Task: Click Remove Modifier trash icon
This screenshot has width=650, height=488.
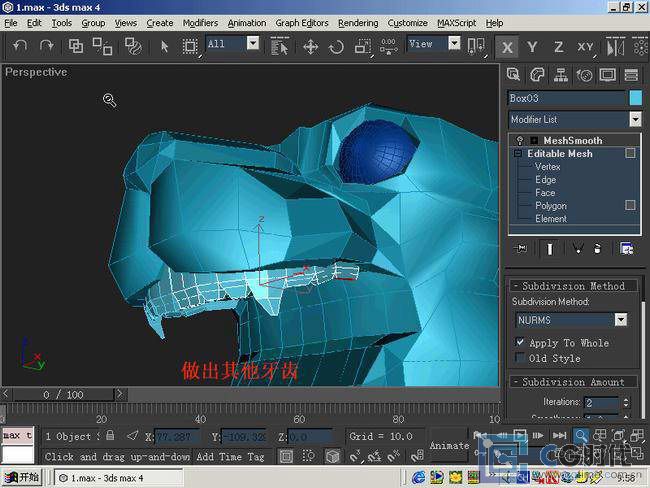Action: click(597, 248)
